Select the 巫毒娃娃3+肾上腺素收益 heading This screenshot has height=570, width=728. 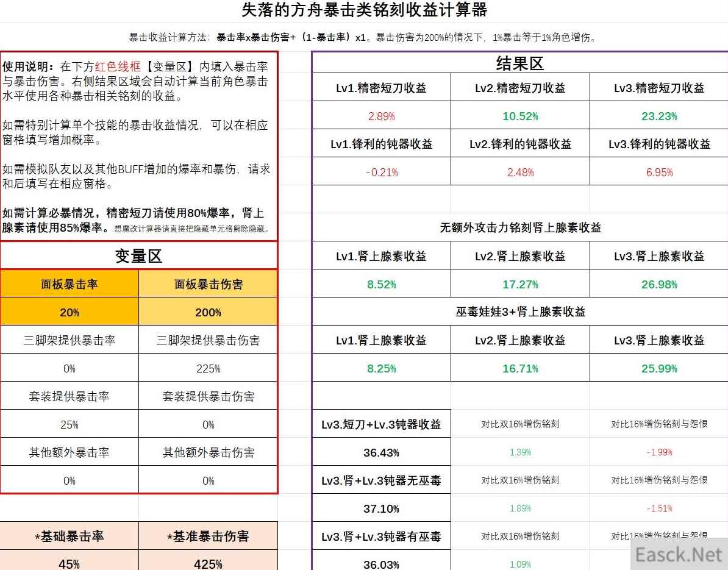pos(520,312)
